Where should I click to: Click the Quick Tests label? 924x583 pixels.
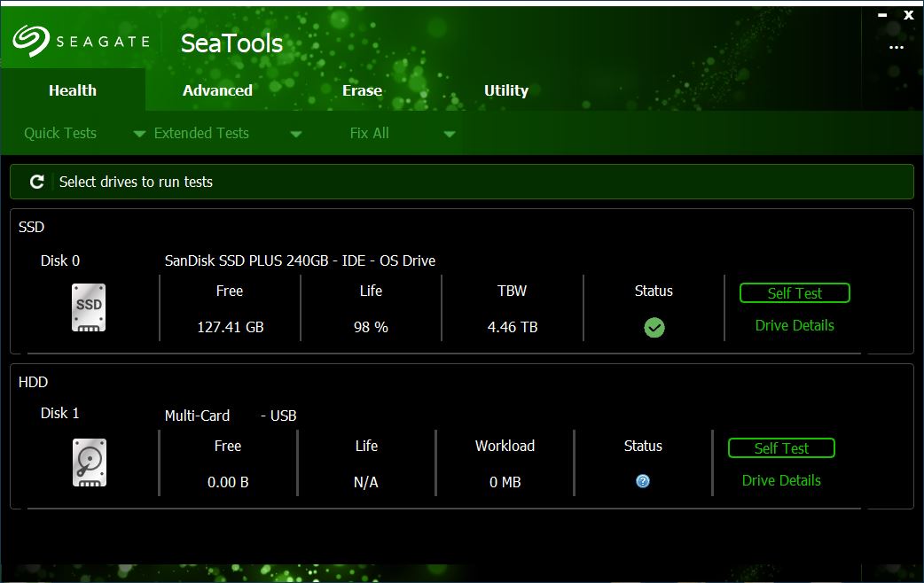click(60, 133)
